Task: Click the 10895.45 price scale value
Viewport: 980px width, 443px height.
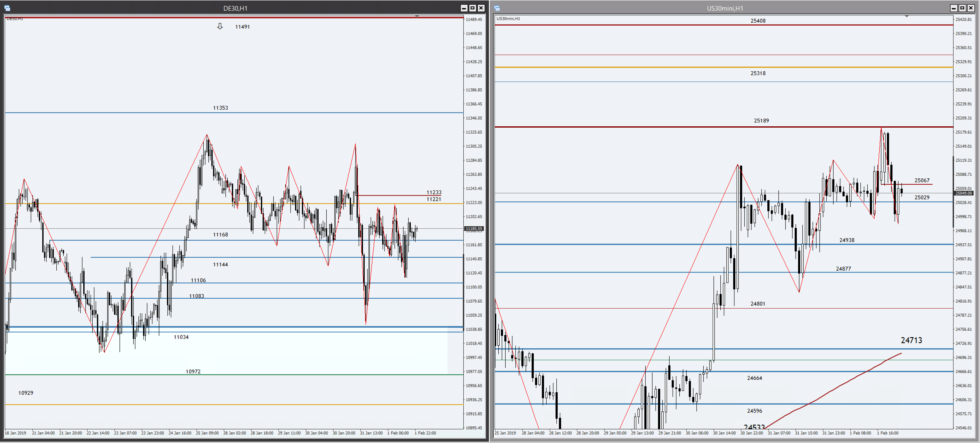Action: tap(474, 428)
